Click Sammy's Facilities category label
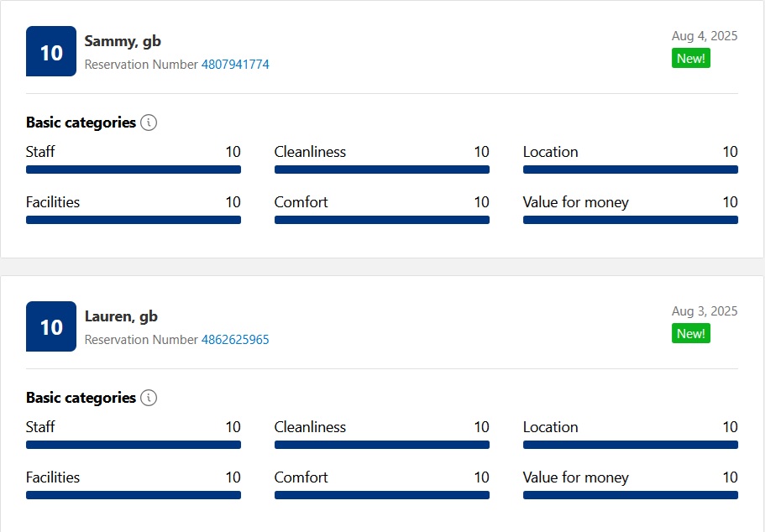The height and width of the screenshot is (532, 765). pyautogui.click(x=53, y=202)
